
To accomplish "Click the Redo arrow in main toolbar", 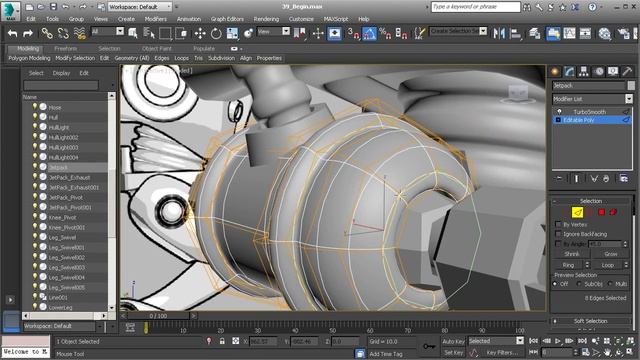I will pyautogui.click(x=28, y=33).
